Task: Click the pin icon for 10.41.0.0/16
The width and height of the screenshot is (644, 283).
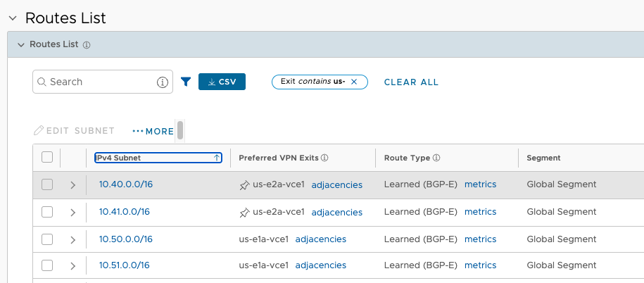Action: point(244,213)
